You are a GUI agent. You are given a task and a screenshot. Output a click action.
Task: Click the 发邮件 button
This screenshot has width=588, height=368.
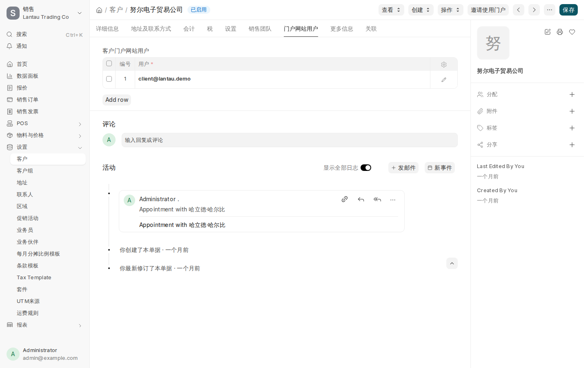point(403,168)
